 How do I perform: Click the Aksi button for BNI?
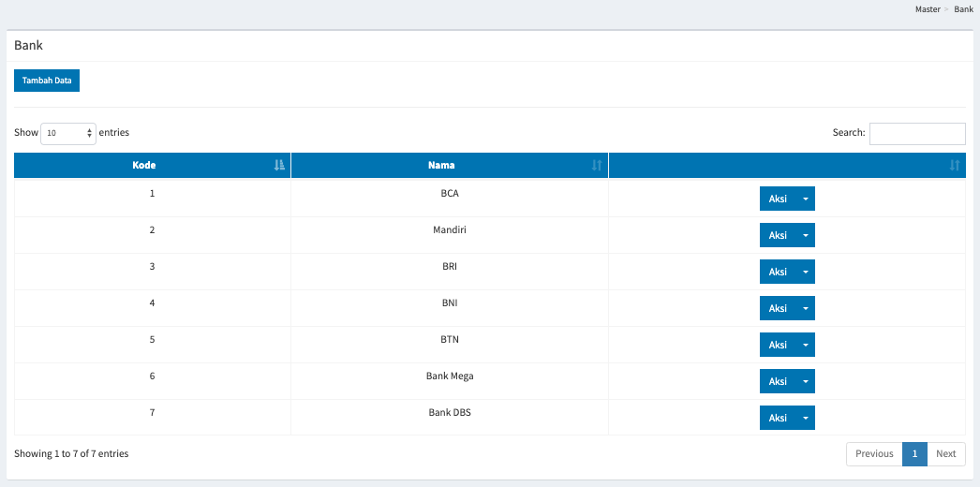point(778,308)
